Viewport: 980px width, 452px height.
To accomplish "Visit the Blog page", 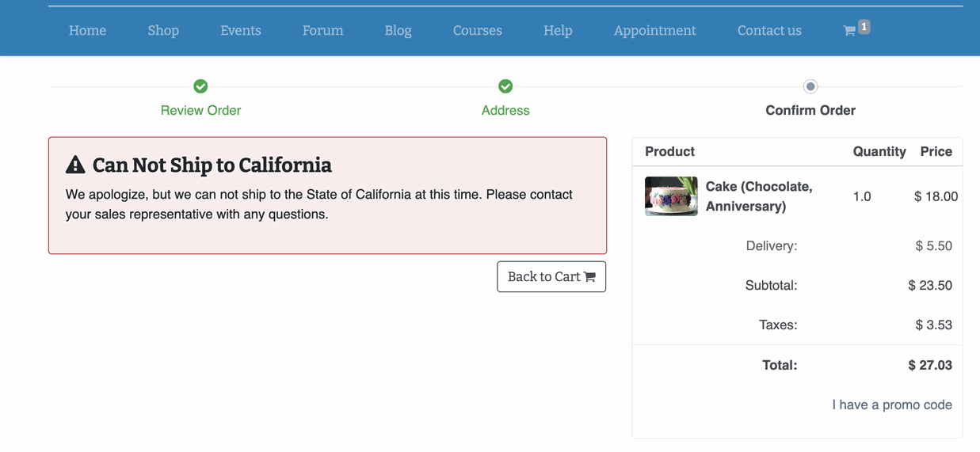I will click(x=398, y=30).
